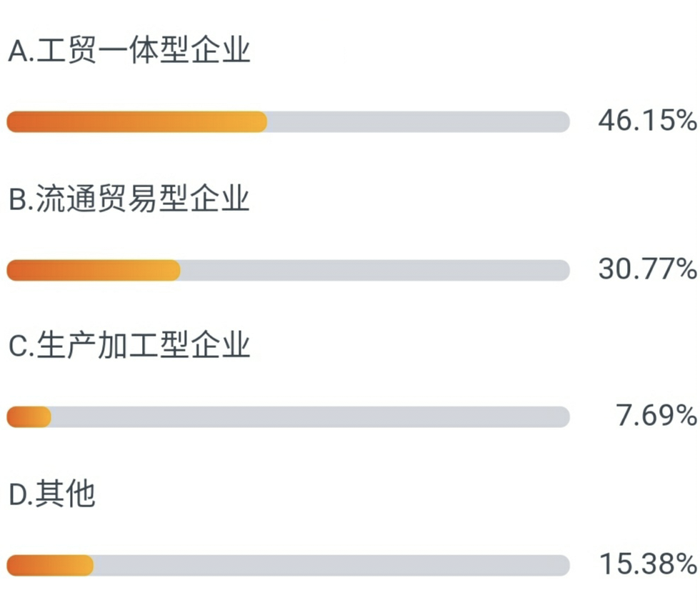Click orange filled portion of option B bar
The height and width of the screenshot is (613, 700).
click(94, 271)
